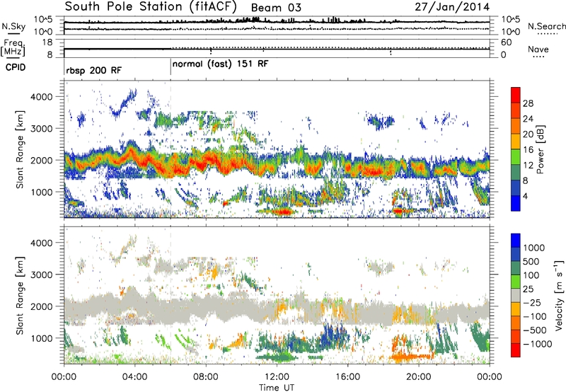
Task: Click the "-500" value on Velocity colorbar
Action: tap(535, 330)
